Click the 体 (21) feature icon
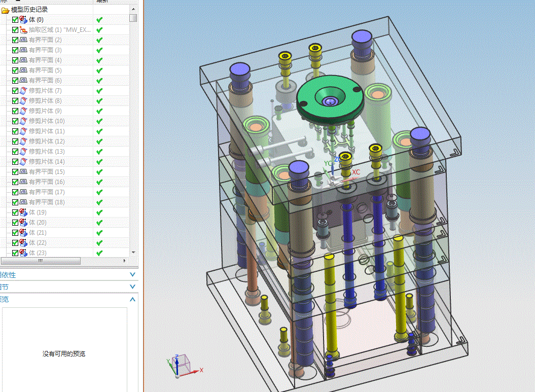This screenshot has width=535, height=392. click(x=23, y=233)
